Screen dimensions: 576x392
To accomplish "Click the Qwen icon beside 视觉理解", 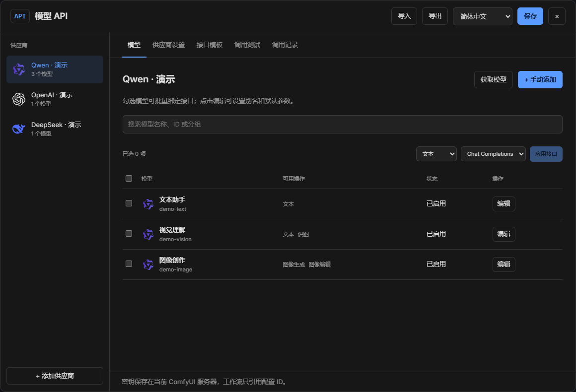I will (x=148, y=234).
